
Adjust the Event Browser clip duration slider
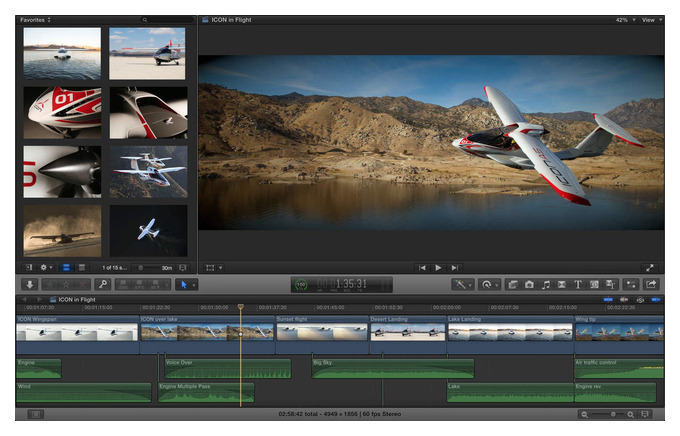point(146,268)
